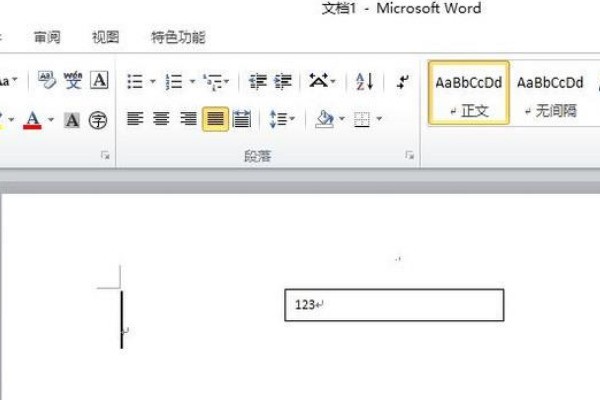Open the 审阅 ribbon tab

point(47,37)
